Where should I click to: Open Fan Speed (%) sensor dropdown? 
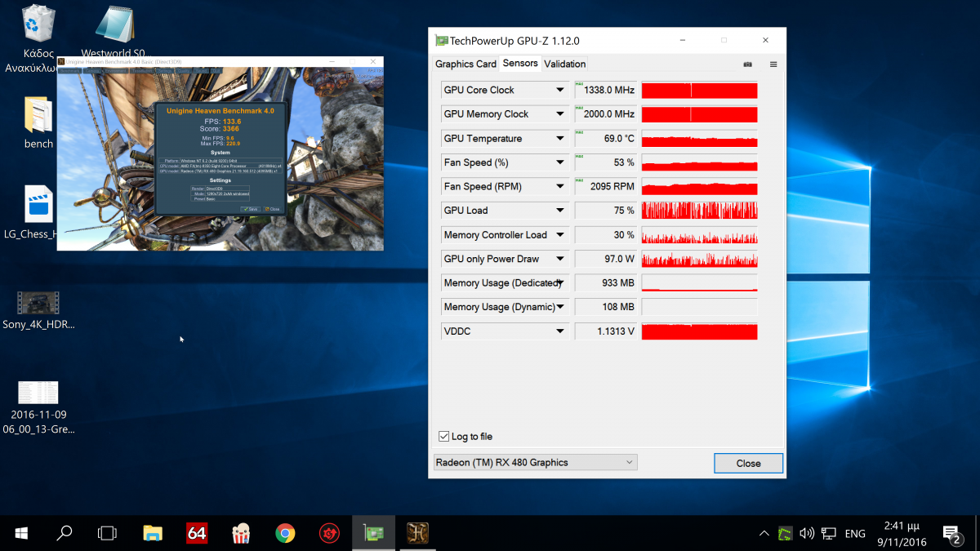[x=560, y=162]
